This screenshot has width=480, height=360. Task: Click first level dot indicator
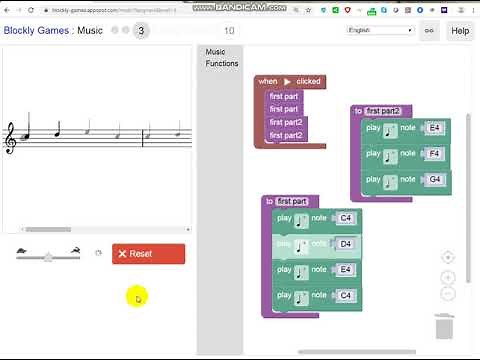point(115,30)
